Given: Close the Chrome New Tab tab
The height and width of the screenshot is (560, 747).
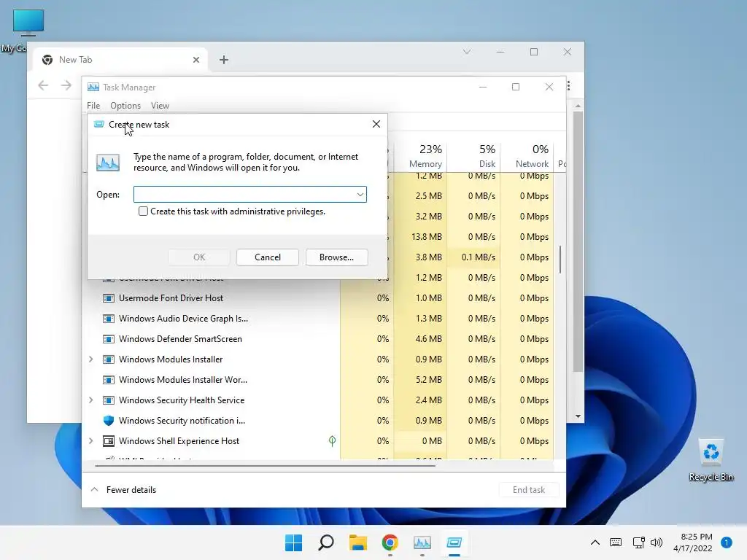Looking at the screenshot, I should [x=196, y=60].
